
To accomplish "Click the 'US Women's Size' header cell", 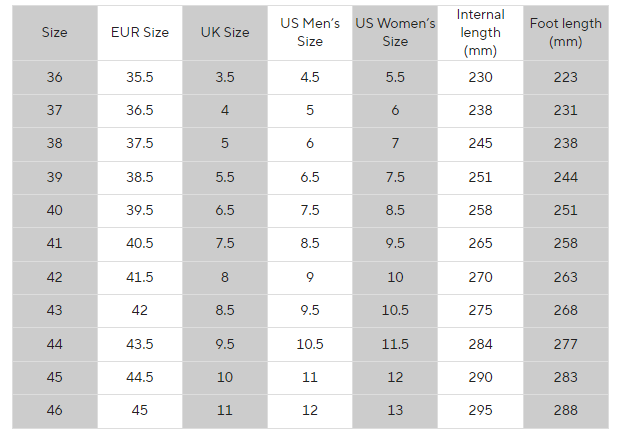I will [395, 32].
